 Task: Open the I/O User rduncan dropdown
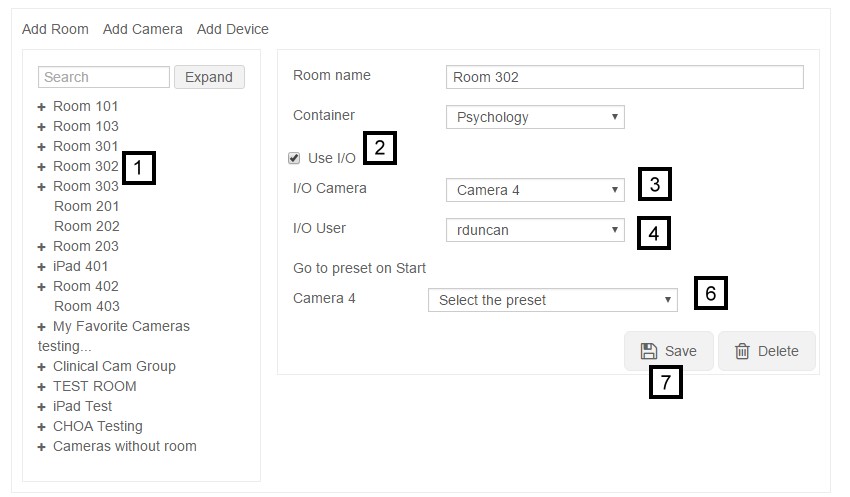point(535,230)
